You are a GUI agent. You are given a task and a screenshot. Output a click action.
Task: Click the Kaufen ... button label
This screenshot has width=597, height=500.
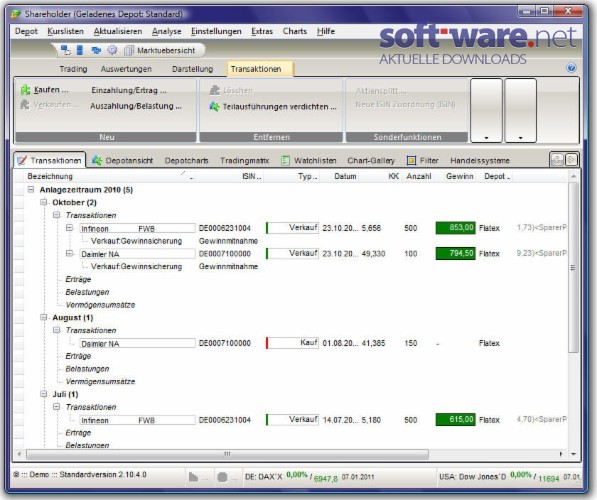(51, 90)
